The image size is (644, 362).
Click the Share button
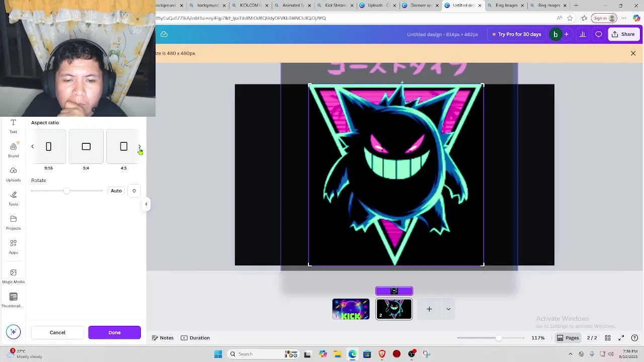pyautogui.click(x=623, y=34)
